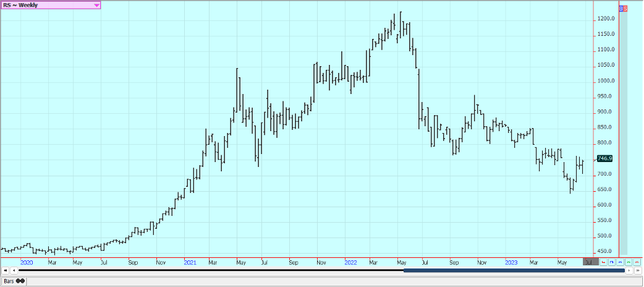Step chart left with single-left arrow
Viewport: 644px width, 287px height.
(14, 270)
